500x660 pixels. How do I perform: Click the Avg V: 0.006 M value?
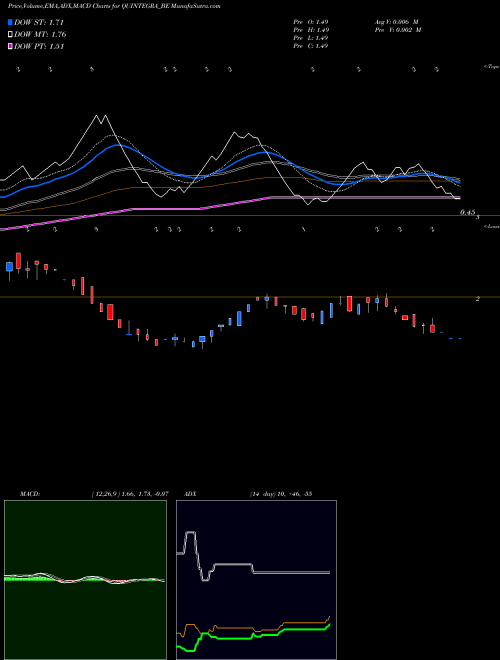tap(396, 21)
